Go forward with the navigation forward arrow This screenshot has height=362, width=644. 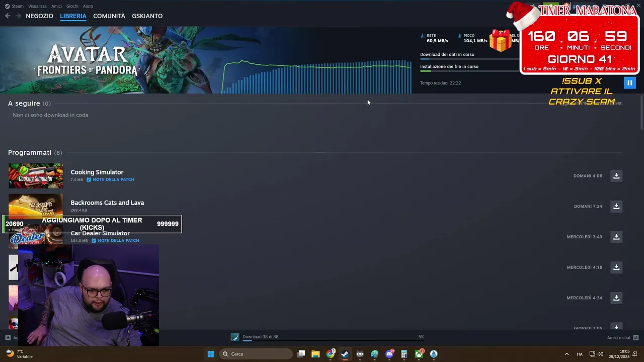point(18,16)
